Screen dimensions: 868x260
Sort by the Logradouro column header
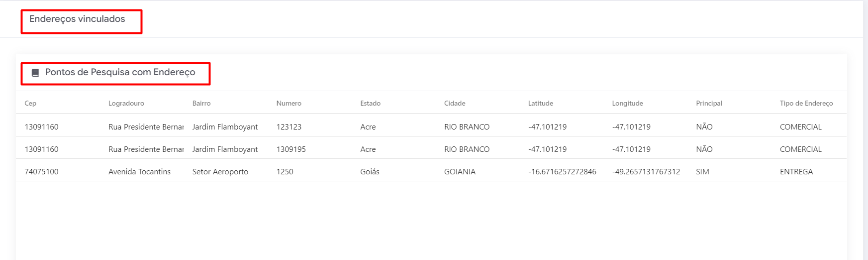click(126, 103)
